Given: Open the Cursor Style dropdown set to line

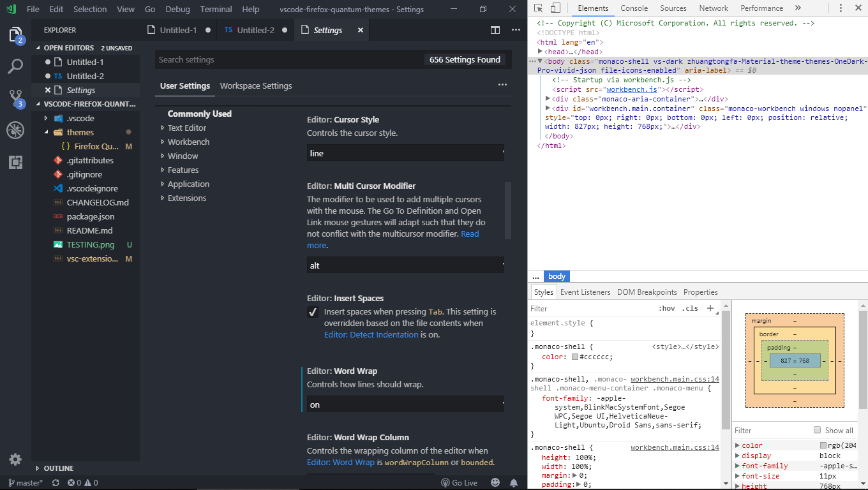Looking at the screenshot, I should 405,153.
